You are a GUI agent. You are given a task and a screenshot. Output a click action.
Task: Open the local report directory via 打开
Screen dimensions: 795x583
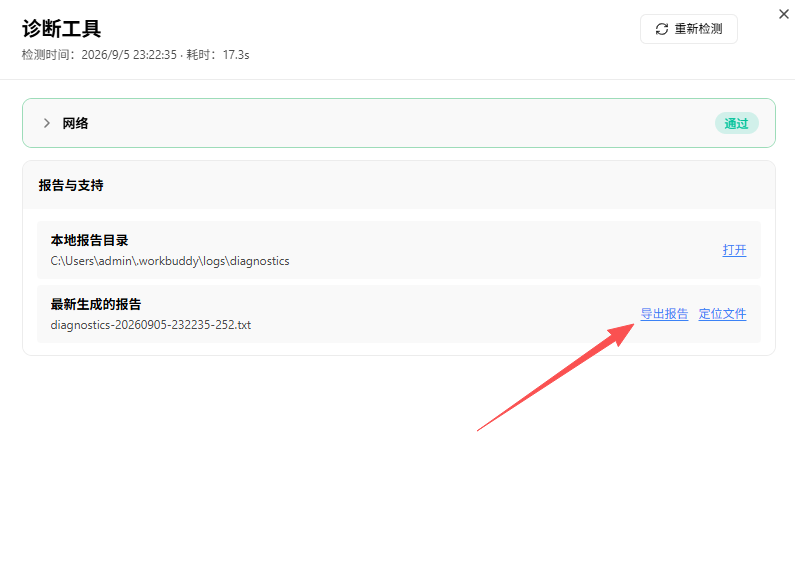(734, 250)
